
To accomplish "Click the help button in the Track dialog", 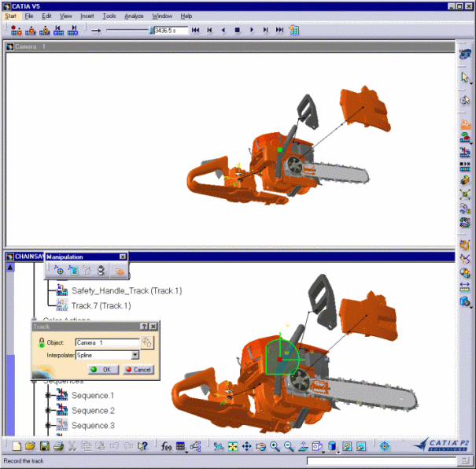I will coord(144,327).
